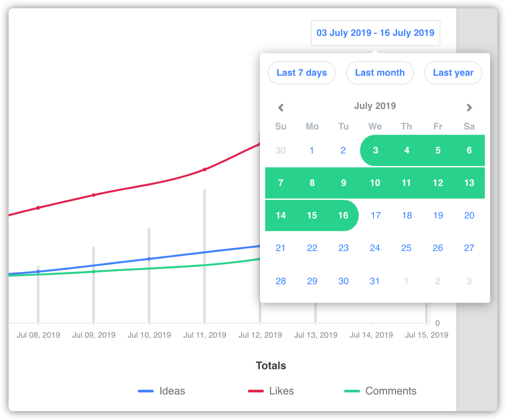Click the July 2019 month title
506x420 pixels.
[x=375, y=106]
